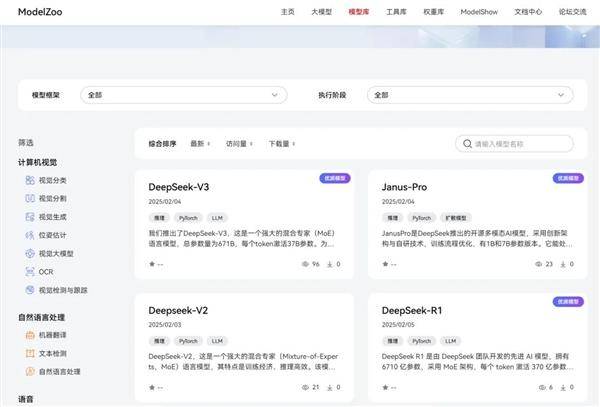
Task: Click the 视觉大模型 sidebar icon
Action: pyautogui.click(x=30, y=253)
